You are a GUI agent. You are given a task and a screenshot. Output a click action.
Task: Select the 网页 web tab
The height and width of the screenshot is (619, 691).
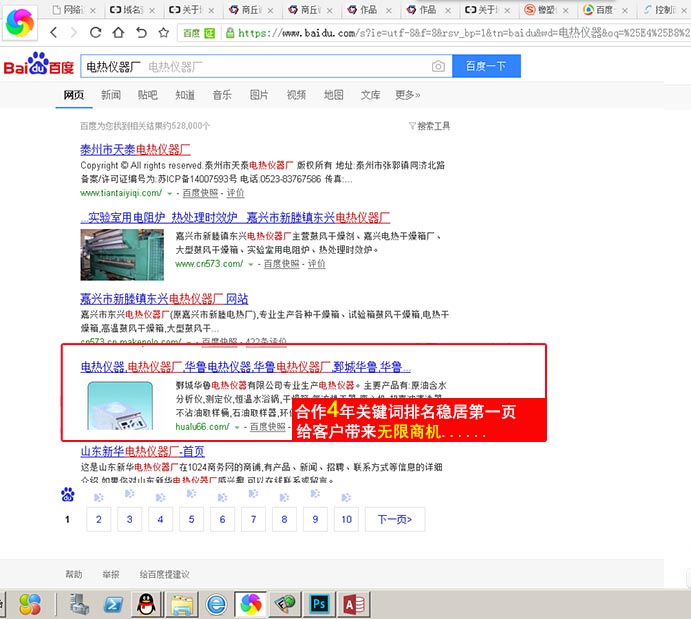pos(74,95)
